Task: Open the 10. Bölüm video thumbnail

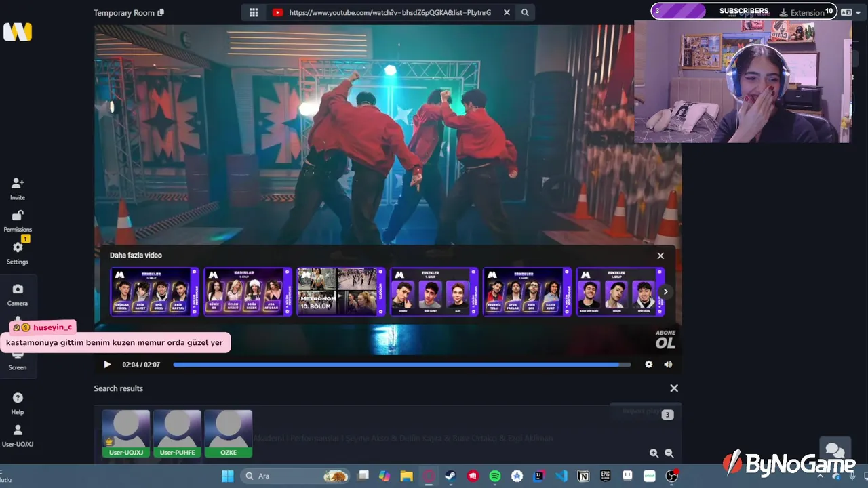Action: (340, 291)
